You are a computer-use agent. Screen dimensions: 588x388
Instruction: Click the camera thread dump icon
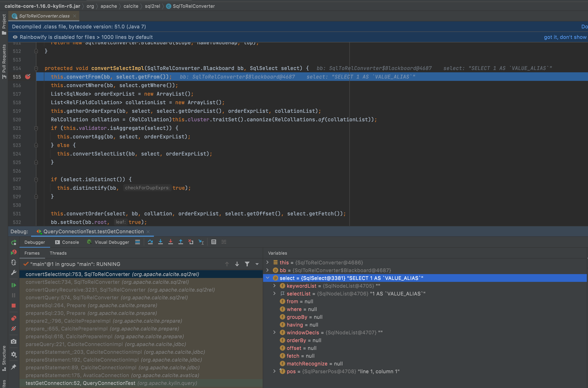pos(14,342)
